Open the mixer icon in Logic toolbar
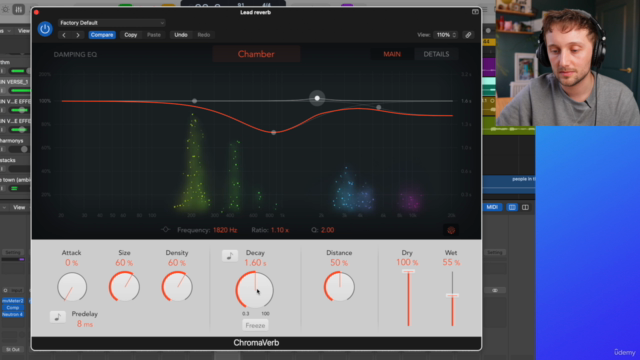 (x=18, y=9)
